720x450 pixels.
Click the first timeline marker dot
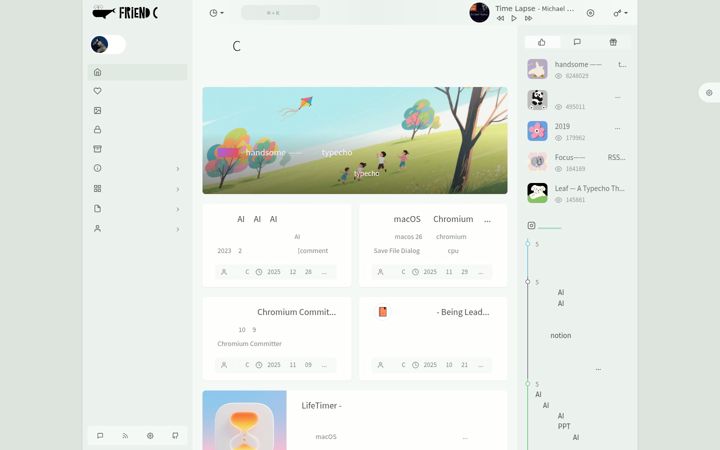click(528, 243)
